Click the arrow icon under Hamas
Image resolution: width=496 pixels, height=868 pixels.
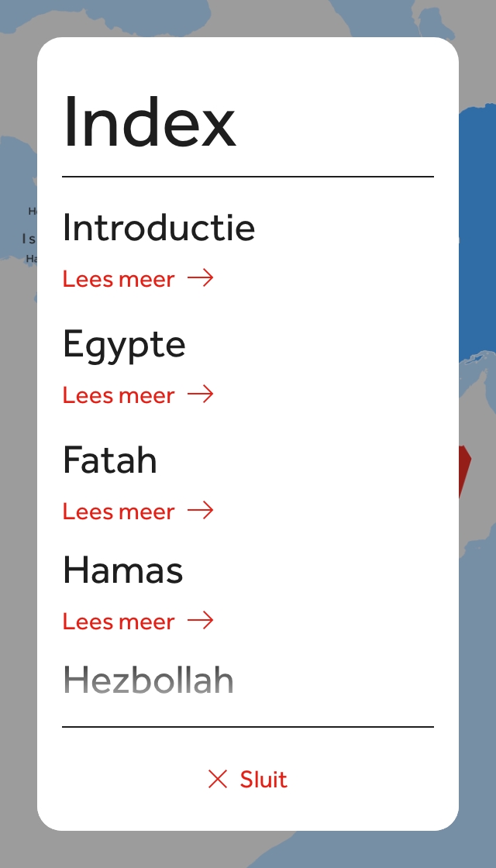tap(200, 621)
